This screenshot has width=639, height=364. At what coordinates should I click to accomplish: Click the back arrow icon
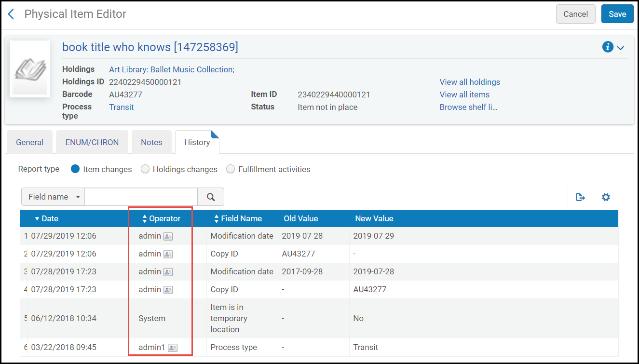click(x=11, y=14)
